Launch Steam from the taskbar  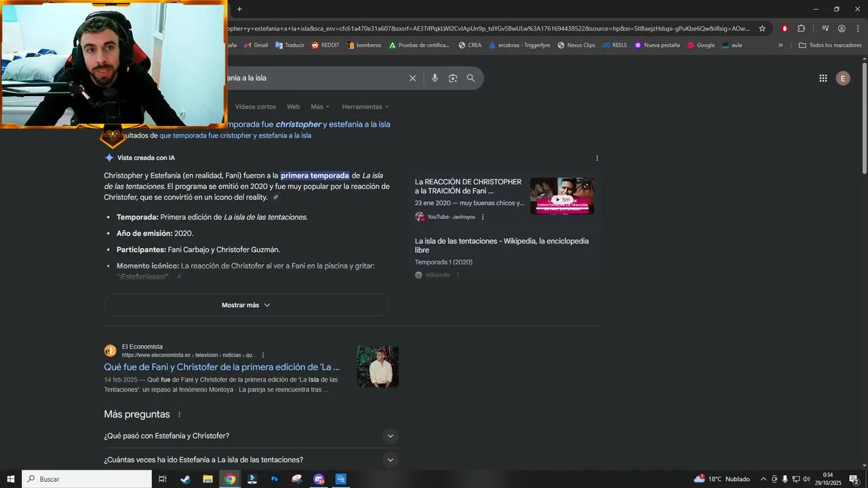point(185,479)
